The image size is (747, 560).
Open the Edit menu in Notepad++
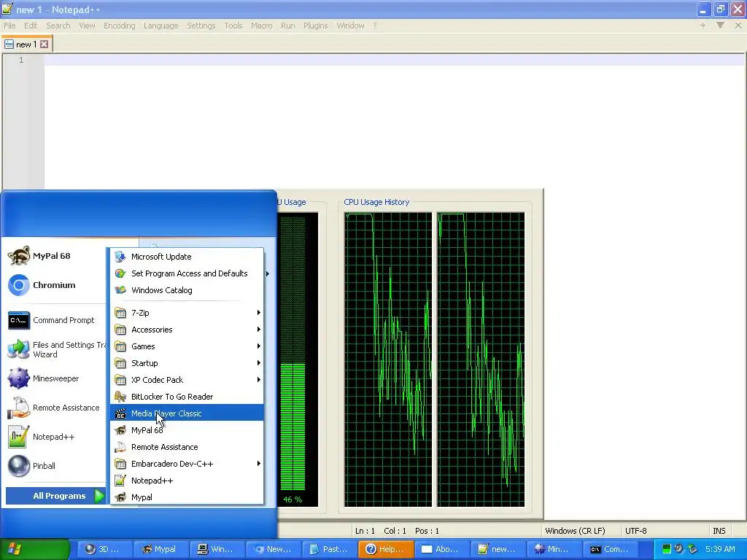(31, 26)
